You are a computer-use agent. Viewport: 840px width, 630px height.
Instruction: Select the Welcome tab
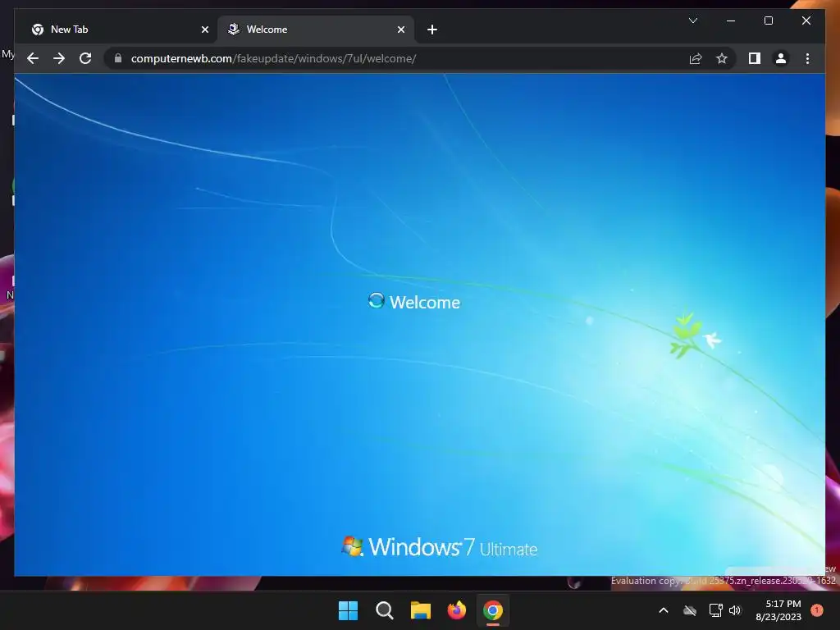pyautogui.click(x=315, y=30)
